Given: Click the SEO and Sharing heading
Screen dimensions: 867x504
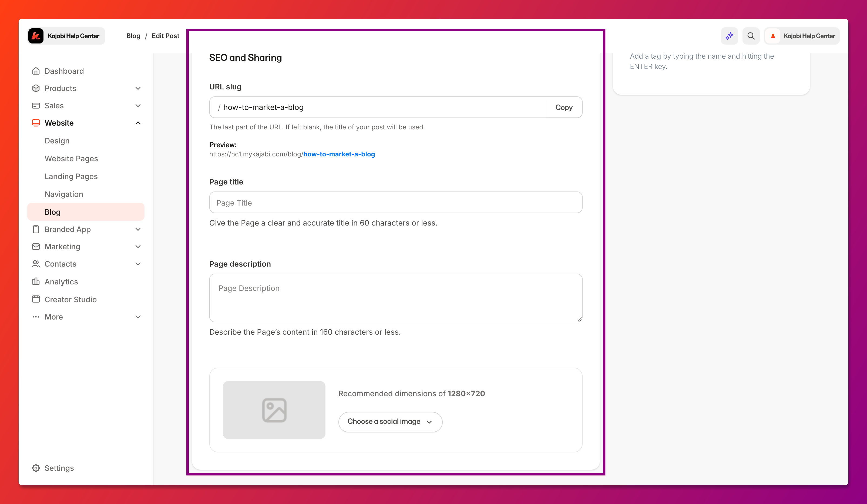Looking at the screenshot, I should [x=245, y=58].
